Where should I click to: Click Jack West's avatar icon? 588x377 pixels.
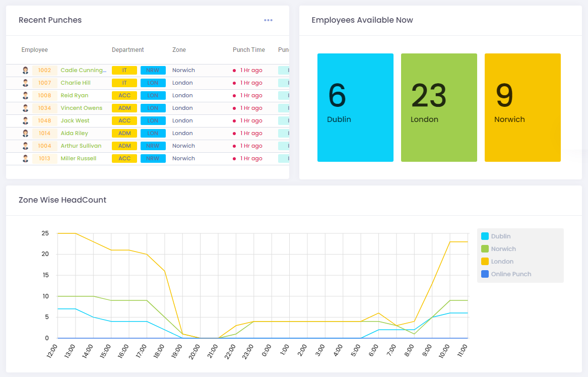(26, 120)
